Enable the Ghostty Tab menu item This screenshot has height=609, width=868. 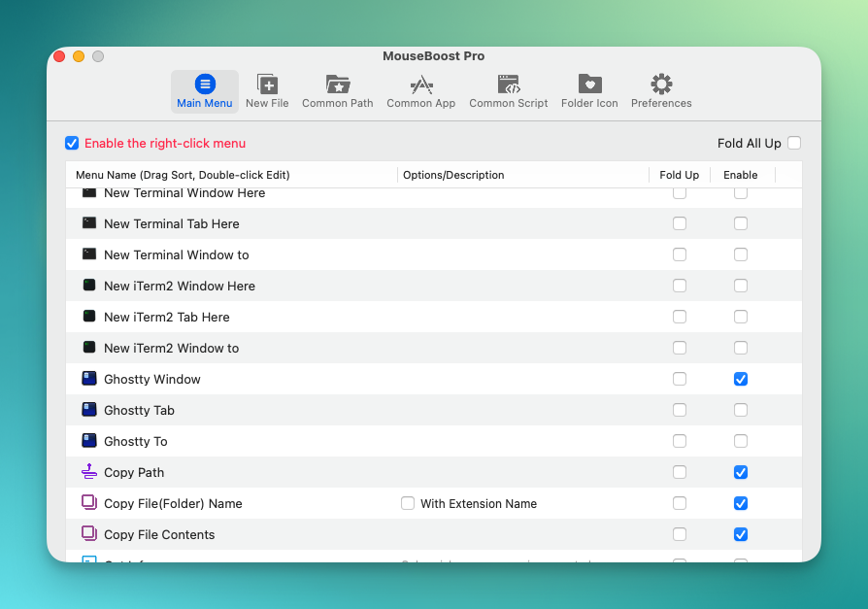[741, 410]
